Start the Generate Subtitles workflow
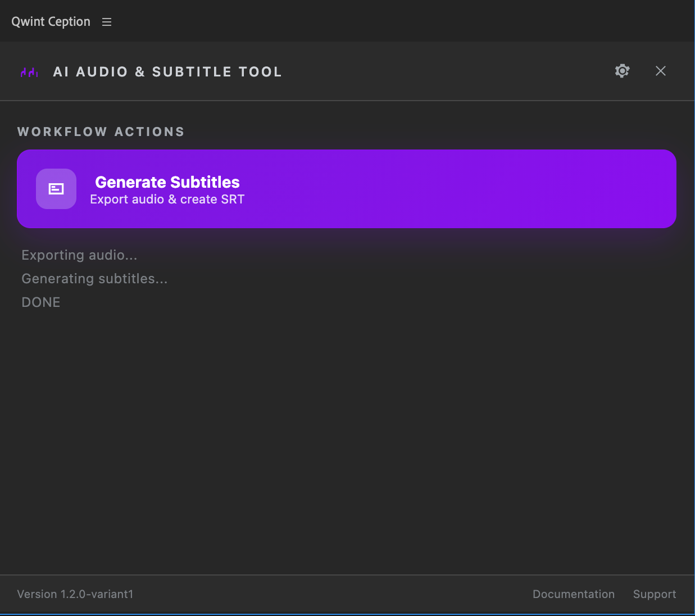 coord(347,189)
